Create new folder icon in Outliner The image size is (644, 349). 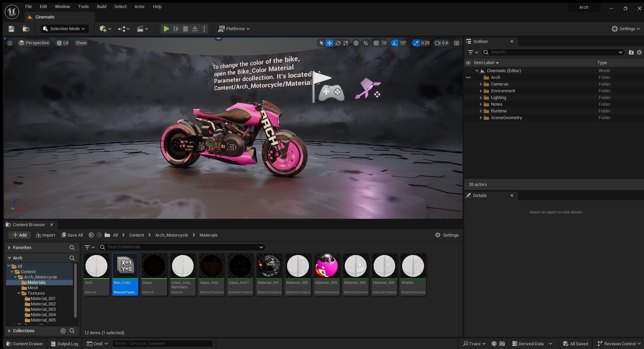(x=631, y=52)
